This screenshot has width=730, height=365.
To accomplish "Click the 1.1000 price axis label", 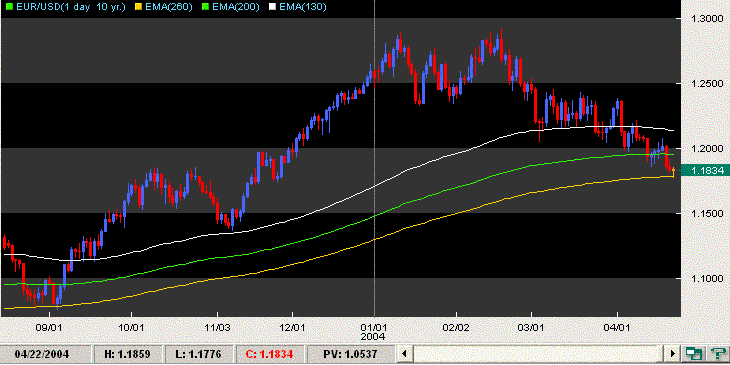I will tap(707, 278).
